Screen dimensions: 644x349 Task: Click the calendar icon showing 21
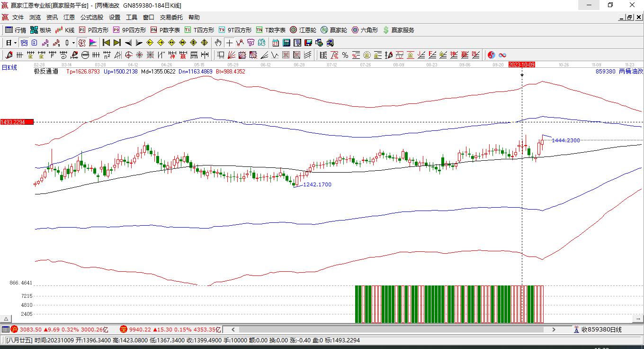pyautogui.click(x=275, y=43)
